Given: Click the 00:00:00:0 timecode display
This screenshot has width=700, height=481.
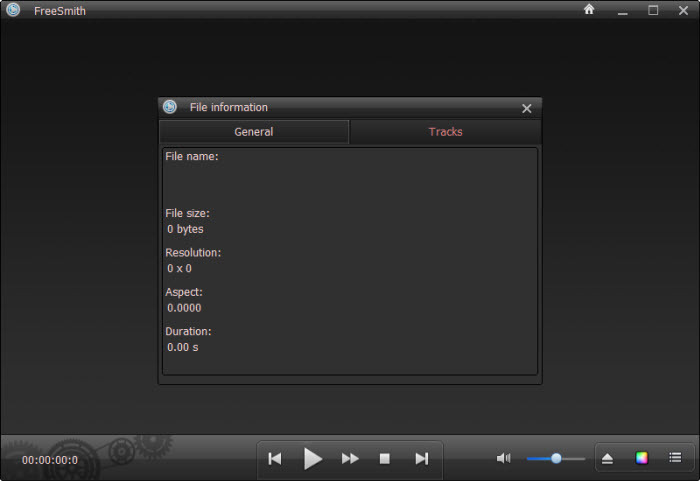Looking at the screenshot, I should [50, 460].
